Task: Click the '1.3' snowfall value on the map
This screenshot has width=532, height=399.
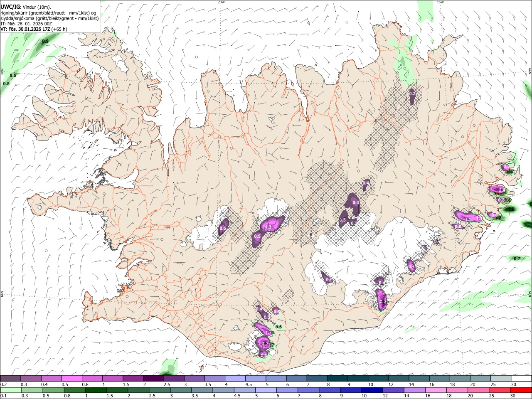Action: (x=268, y=227)
